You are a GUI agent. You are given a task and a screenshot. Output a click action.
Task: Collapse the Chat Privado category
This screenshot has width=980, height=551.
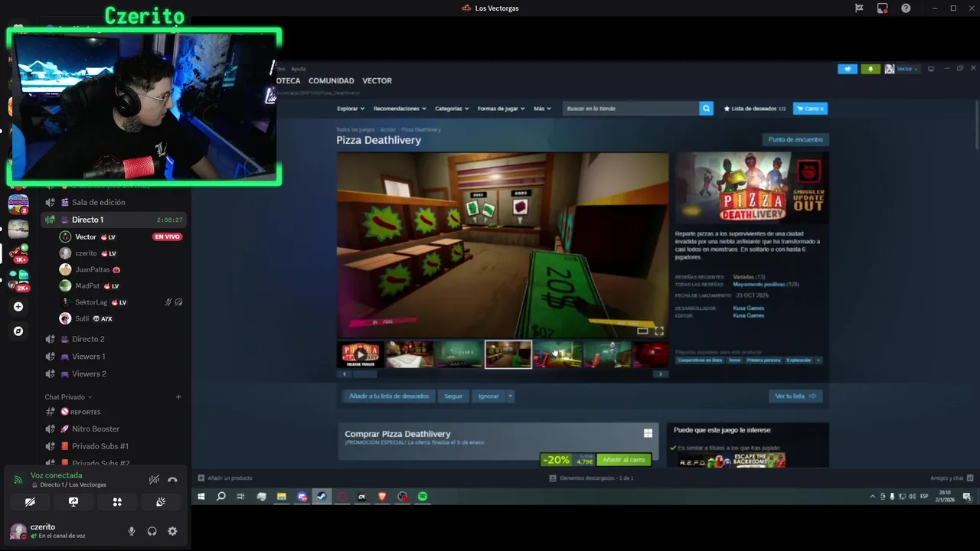click(68, 397)
